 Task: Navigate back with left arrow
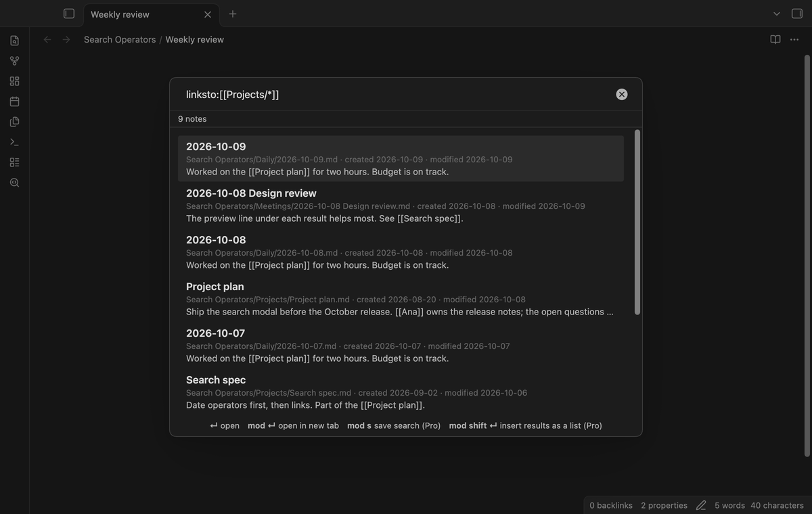47,39
